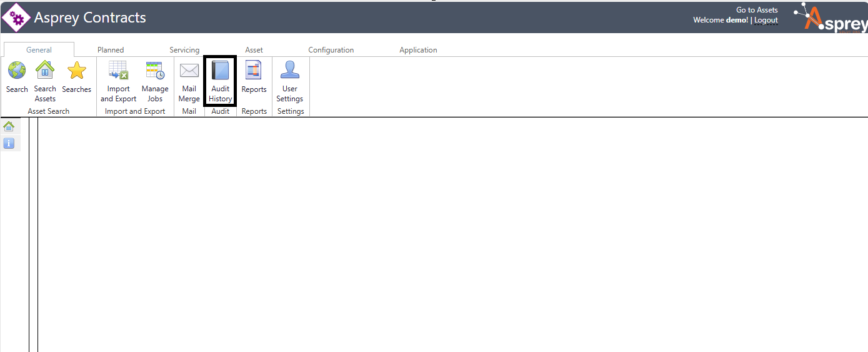Open the Asset ribbon tab
This screenshot has height=352, width=868.
click(254, 50)
